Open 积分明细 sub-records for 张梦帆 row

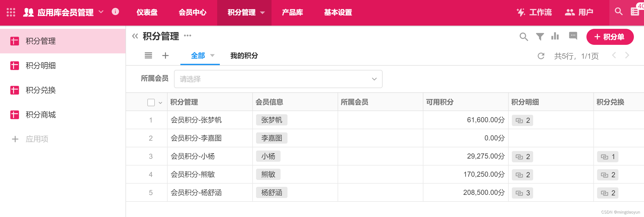point(522,121)
